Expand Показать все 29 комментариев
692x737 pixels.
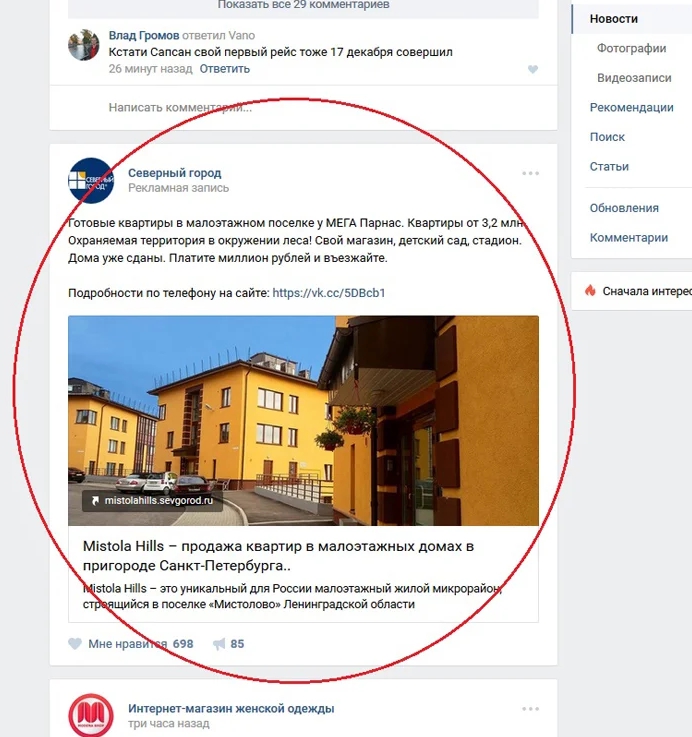303,6
